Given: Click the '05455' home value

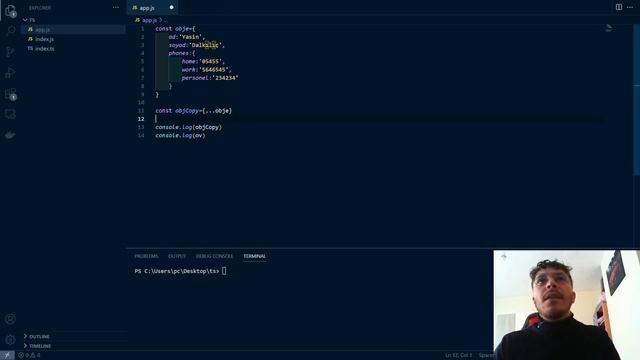Looking at the screenshot, I should pos(210,61).
